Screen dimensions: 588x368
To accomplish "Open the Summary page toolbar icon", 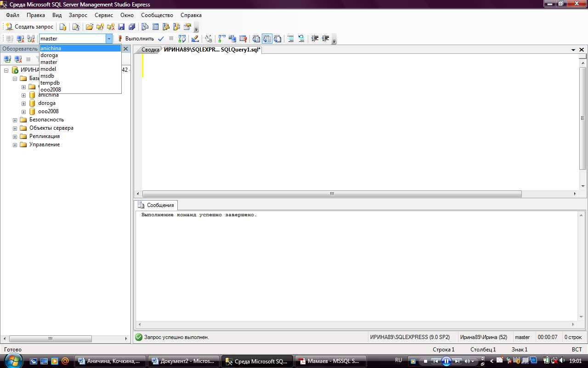I will (x=156, y=27).
